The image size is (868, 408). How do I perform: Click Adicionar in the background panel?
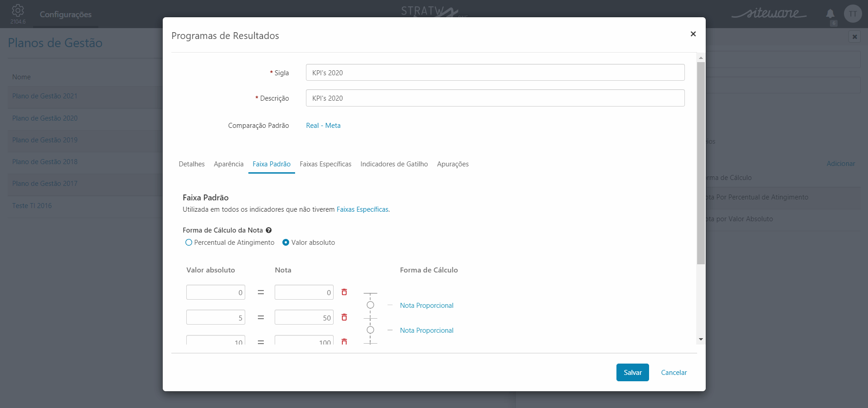point(841,164)
